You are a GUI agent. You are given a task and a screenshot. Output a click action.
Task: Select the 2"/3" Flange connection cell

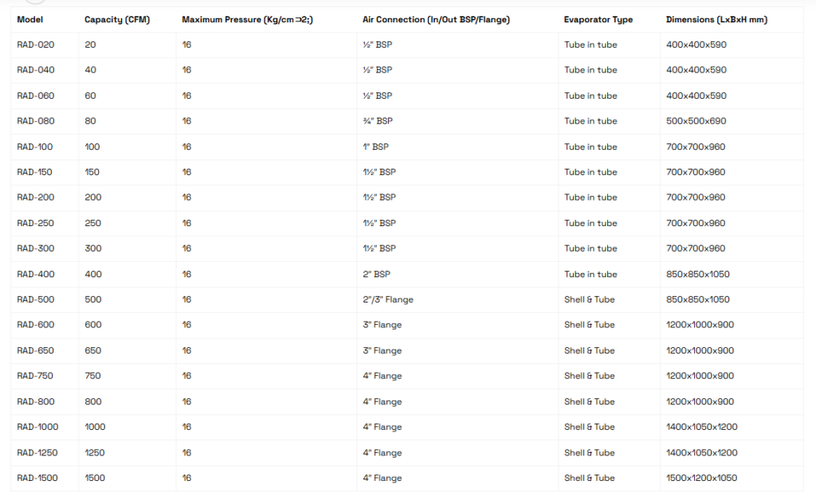click(387, 299)
